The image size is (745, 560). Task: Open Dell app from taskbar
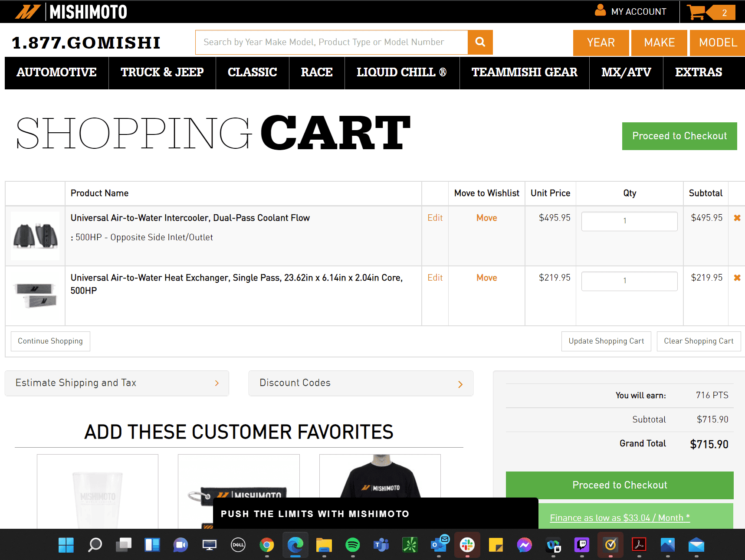click(x=238, y=545)
